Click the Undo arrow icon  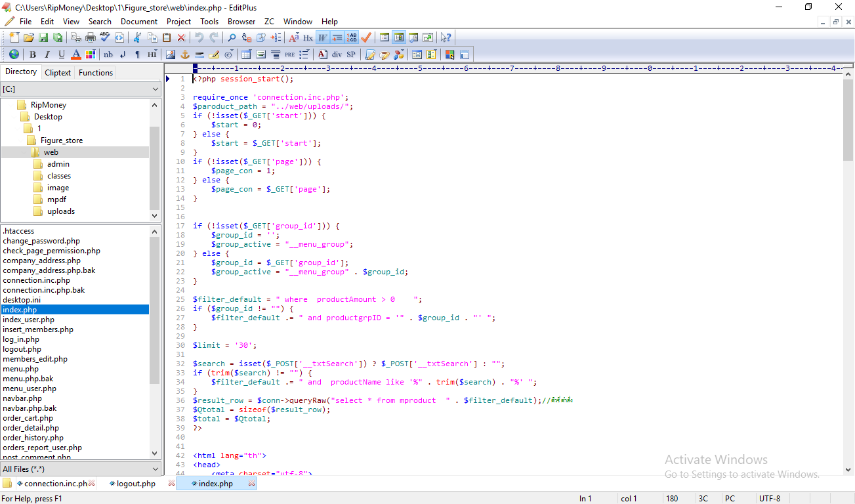tap(199, 37)
